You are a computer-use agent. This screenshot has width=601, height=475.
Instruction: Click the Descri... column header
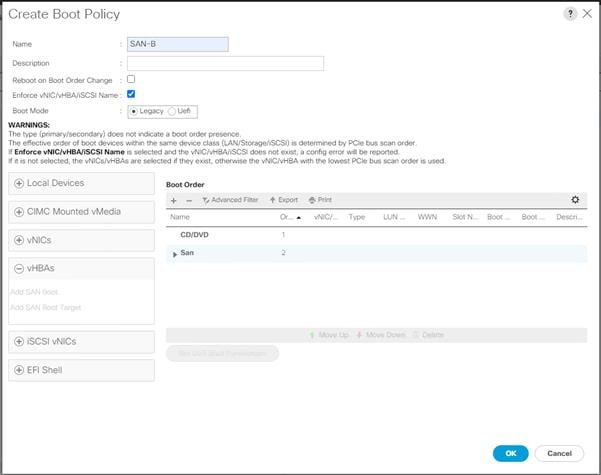point(570,217)
